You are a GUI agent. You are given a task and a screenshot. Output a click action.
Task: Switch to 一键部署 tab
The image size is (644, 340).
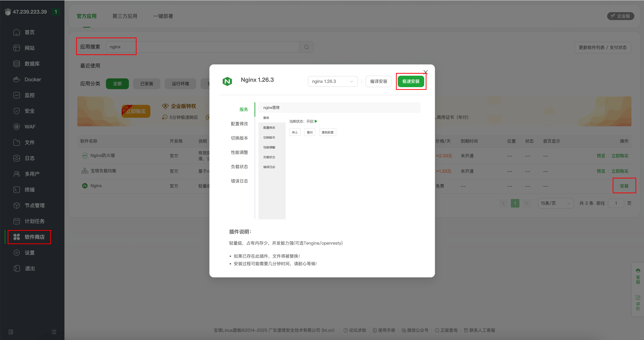tap(163, 16)
